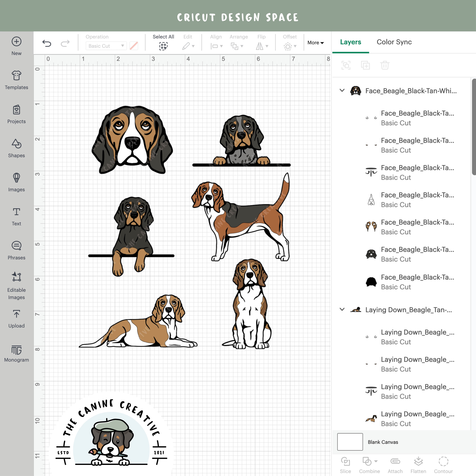Screen dimensions: 476x476
Task: Collapse the Laying Down_Beagle group
Action: [x=342, y=310]
